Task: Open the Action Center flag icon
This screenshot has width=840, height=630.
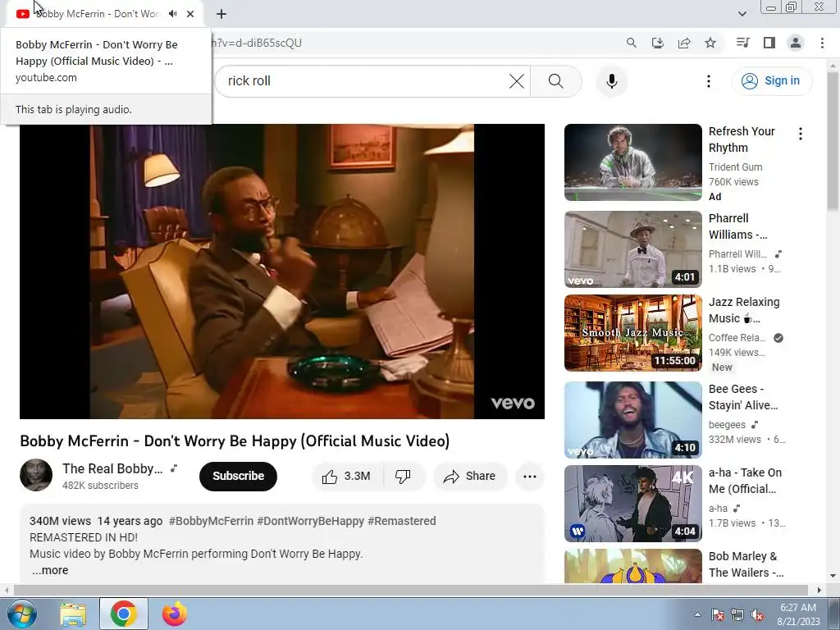Action: (718, 614)
